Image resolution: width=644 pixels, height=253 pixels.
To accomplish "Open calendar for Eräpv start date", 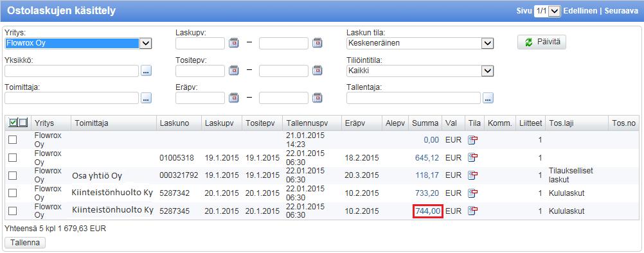I will coord(234,98).
